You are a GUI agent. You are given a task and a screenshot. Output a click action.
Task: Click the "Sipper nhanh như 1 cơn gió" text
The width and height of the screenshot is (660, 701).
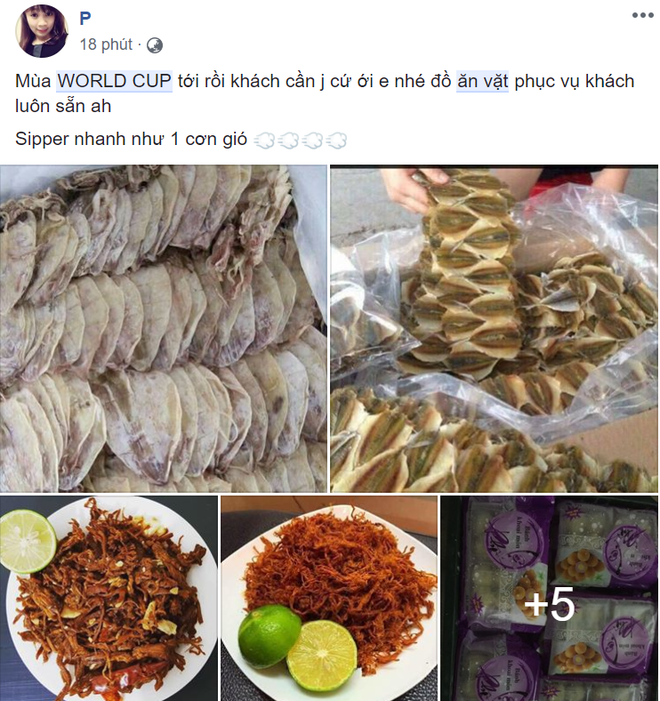coord(131,139)
